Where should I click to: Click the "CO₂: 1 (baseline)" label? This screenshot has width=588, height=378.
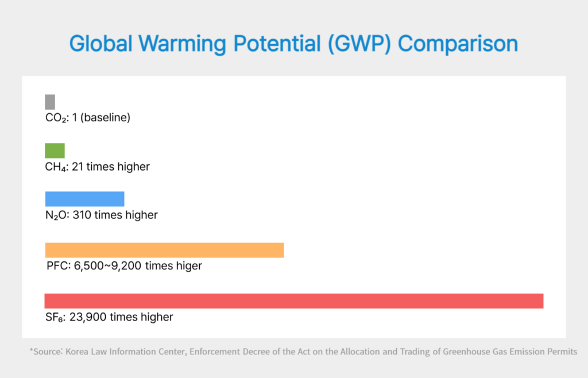click(88, 118)
